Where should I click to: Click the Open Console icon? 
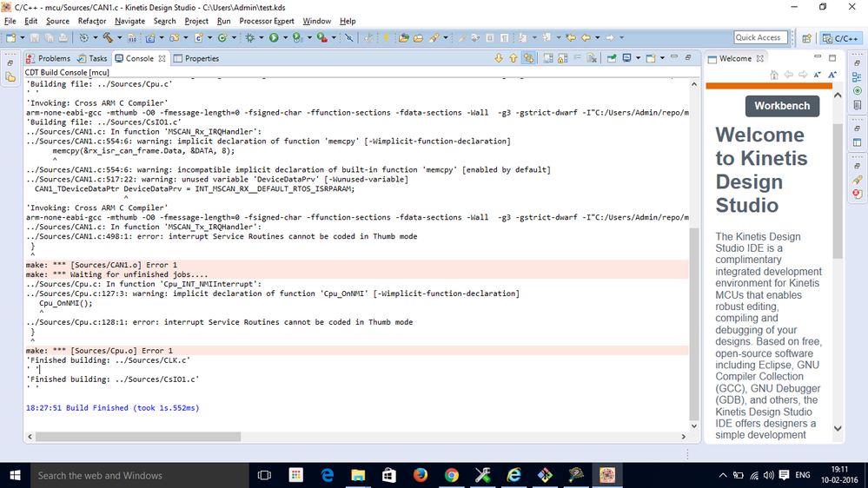click(651, 58)
